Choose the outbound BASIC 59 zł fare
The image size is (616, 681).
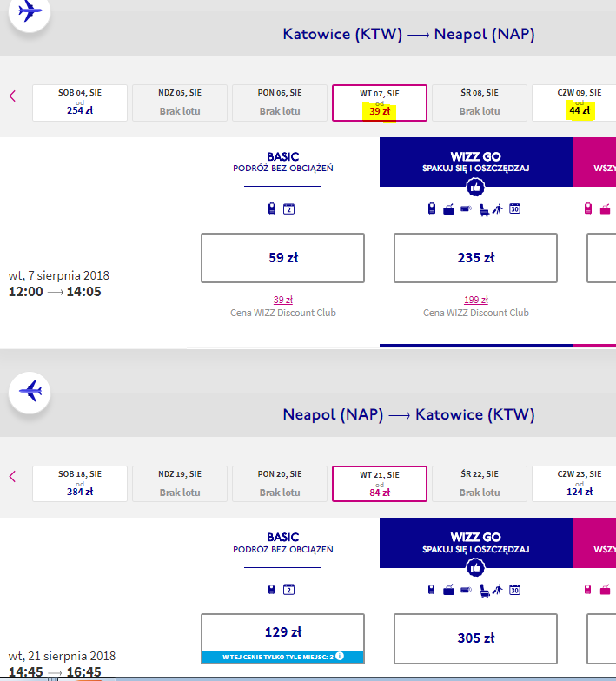point(283,258)
